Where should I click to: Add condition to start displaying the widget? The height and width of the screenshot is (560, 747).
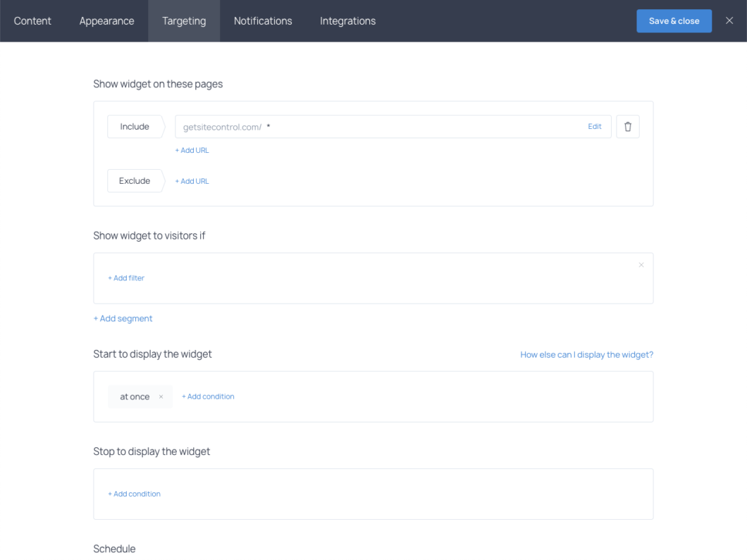[208, 397]
